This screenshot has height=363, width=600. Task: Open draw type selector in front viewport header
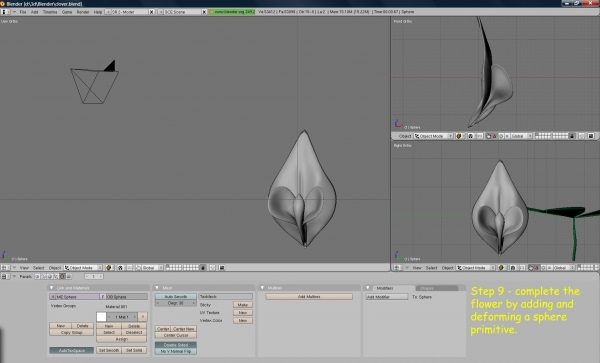(x=459, y=136)
